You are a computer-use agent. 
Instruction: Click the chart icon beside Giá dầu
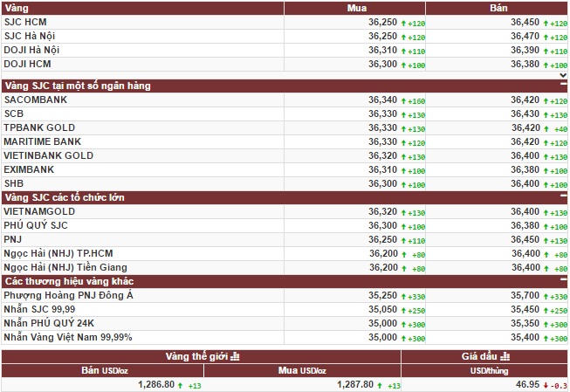(506, 356)
